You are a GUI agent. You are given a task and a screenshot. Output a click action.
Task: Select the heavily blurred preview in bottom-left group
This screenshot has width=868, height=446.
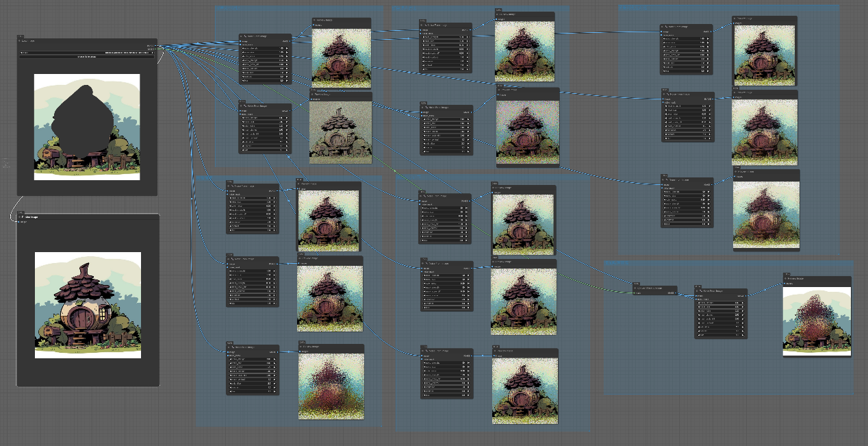[331, 382]
